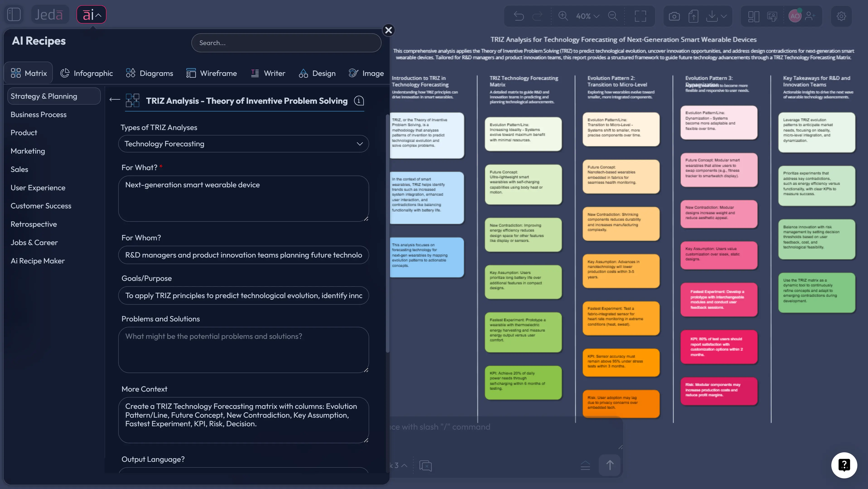
Task: Open the 40% zoom level dropdown
Action: click(x=587, y=16)
